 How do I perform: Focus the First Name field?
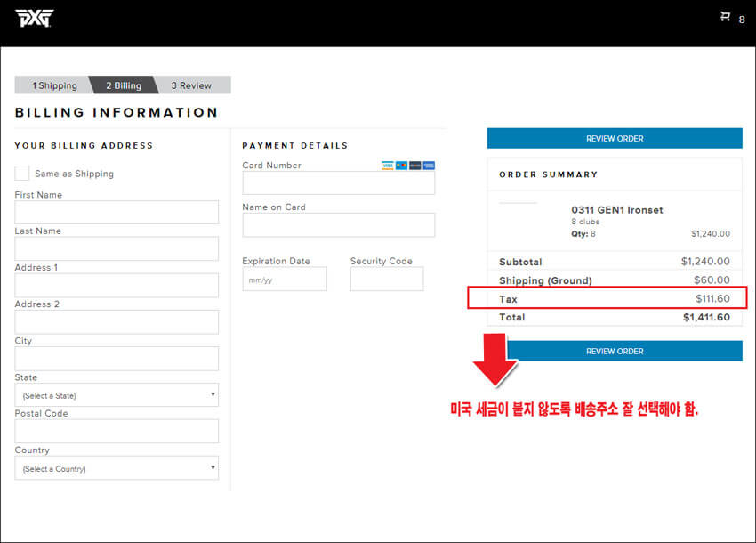point(117,213)
